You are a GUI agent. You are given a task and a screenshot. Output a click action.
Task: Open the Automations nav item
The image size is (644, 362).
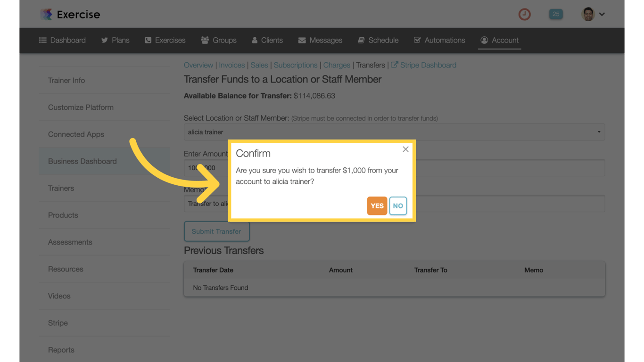(439, 40)
